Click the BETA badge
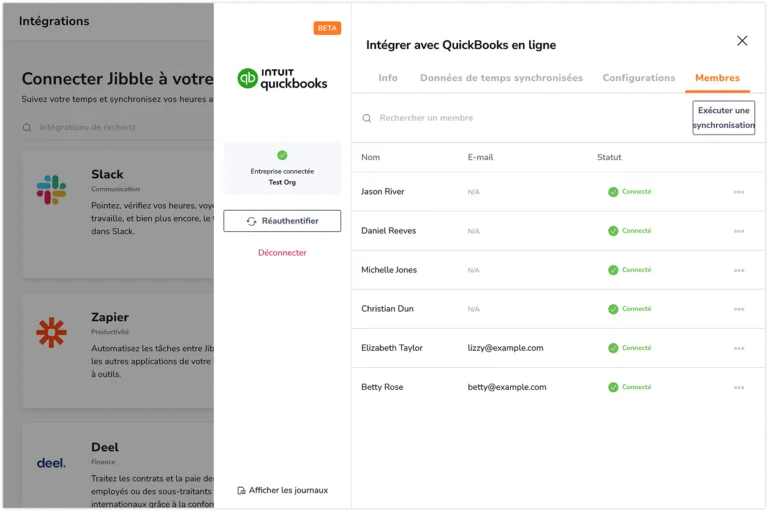768x511 pixels. click(x=327, y=28)
